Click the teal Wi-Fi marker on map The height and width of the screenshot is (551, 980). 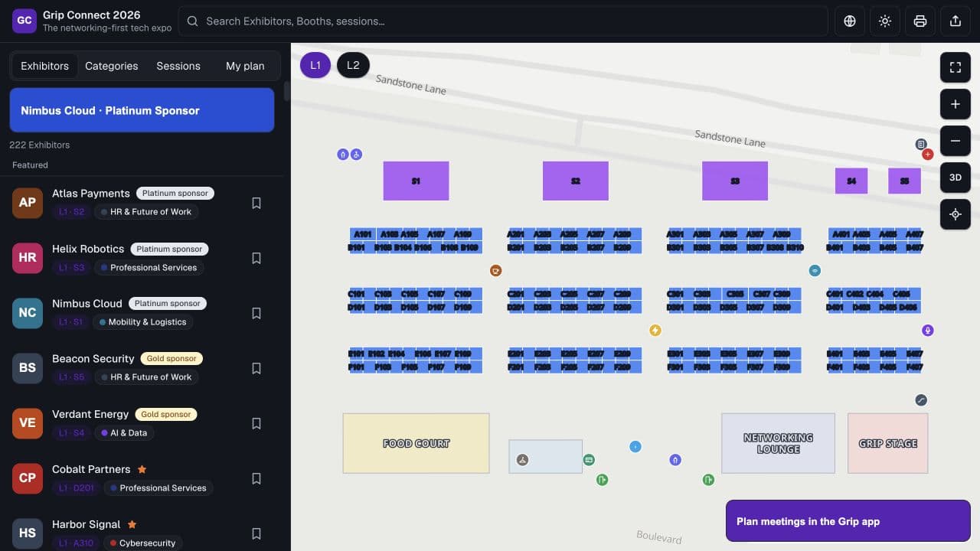pyautogui.click(x=815, y=270)
